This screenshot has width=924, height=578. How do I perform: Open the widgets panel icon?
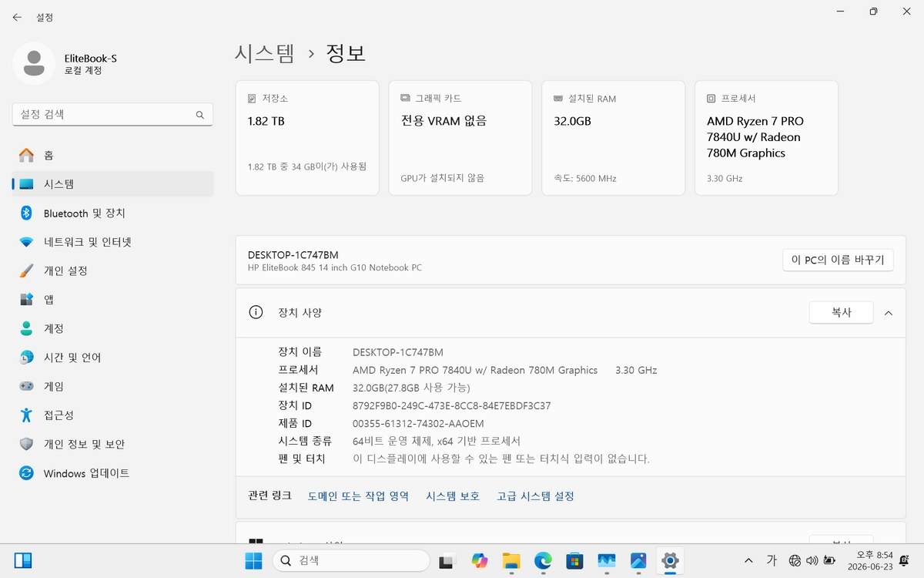[23, 560]
